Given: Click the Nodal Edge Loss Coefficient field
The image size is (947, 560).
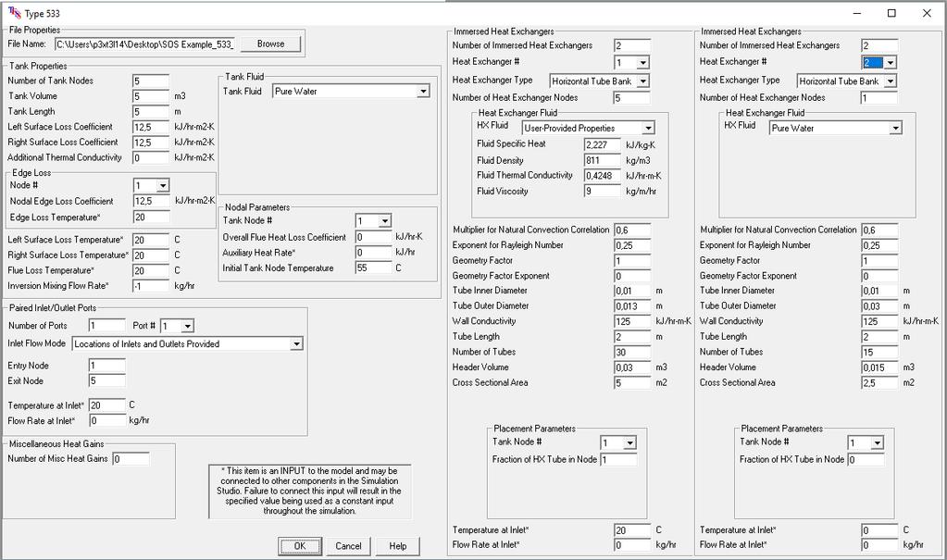Looking at the screenshot, I should [x=151, y=201].
